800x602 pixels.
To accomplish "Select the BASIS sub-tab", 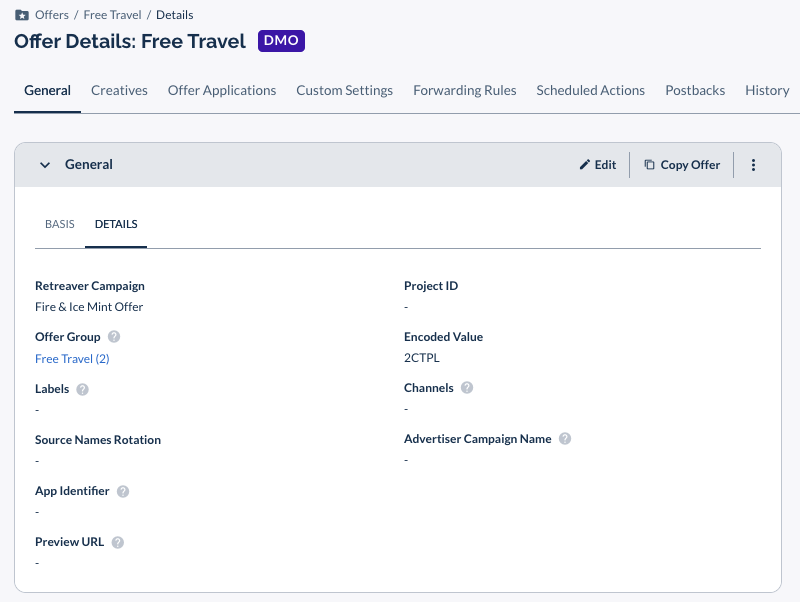I will pos(60,224).
